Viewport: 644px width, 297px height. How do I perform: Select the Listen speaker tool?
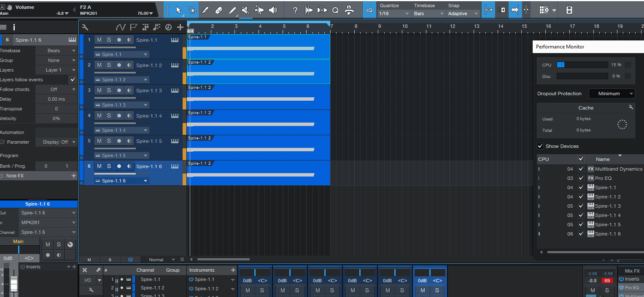pyautogui.click(x=273, y=10)
